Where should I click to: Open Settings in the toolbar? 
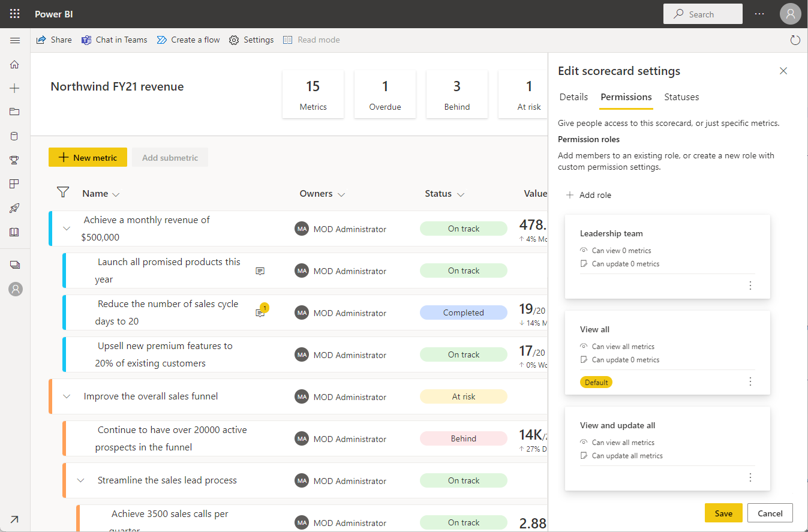(251, 40)
